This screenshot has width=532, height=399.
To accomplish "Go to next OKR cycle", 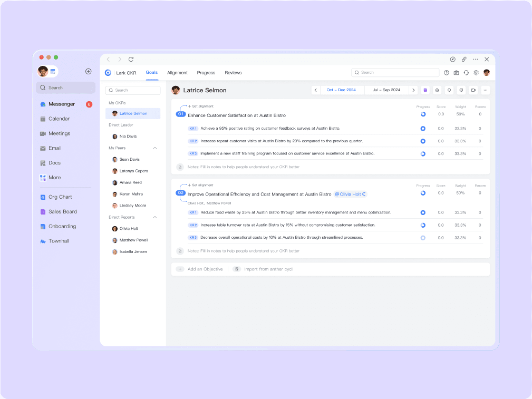I will pyautogui.click(x=413, y=90).
